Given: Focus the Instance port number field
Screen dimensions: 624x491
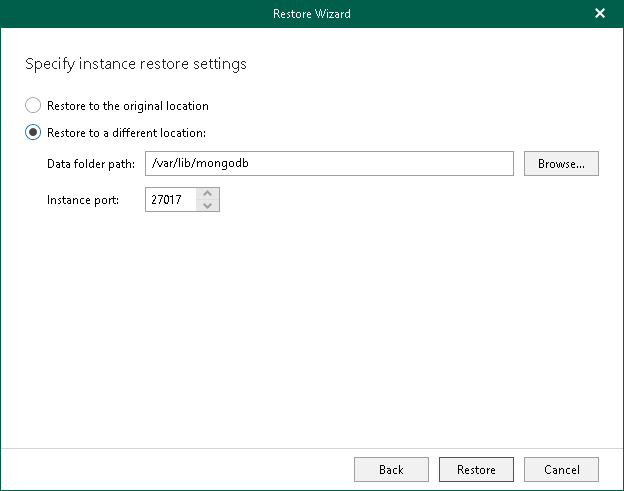Looking at the screenshot, I should [170, 200].
